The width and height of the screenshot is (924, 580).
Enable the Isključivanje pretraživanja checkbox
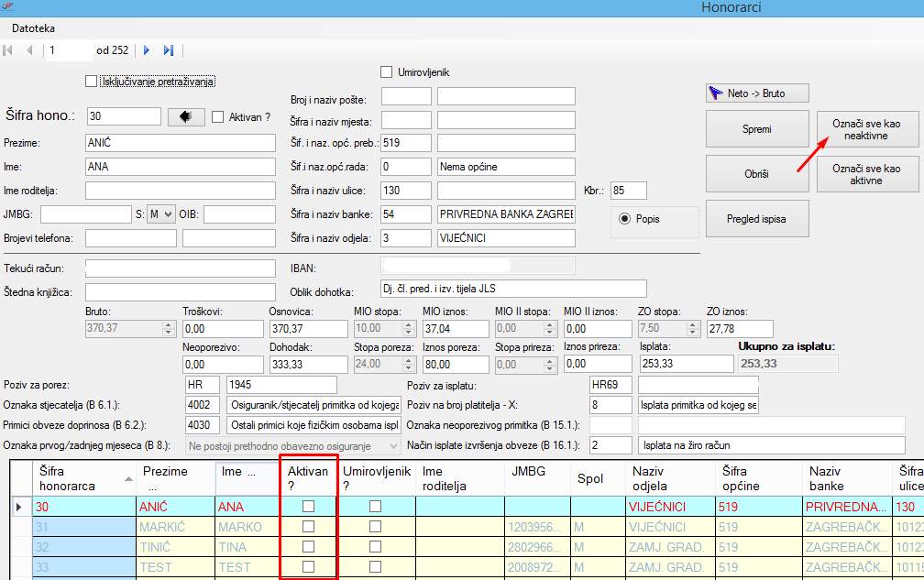pos(91,82)
